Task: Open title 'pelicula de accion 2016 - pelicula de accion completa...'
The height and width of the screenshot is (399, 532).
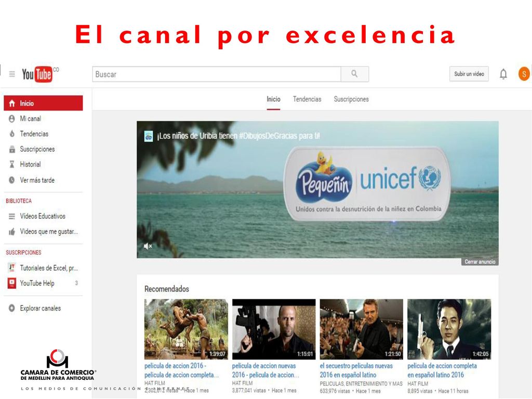Action: pos(181,370)
